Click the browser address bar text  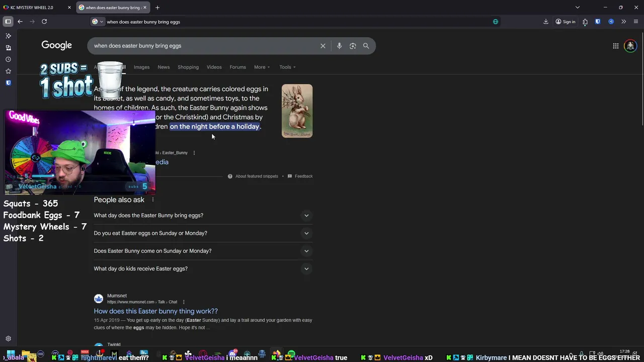[x=143, y=22]
